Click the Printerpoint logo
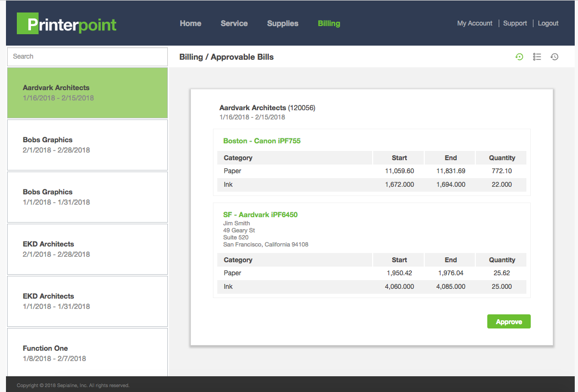578x392 pixels. tap(67, 24)
